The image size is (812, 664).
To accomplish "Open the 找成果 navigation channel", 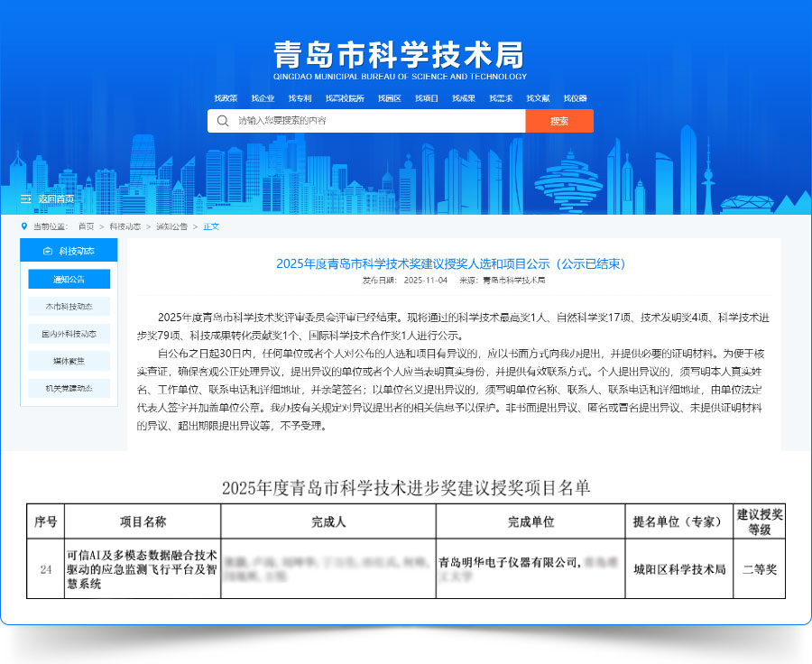I will click(464, 98).
